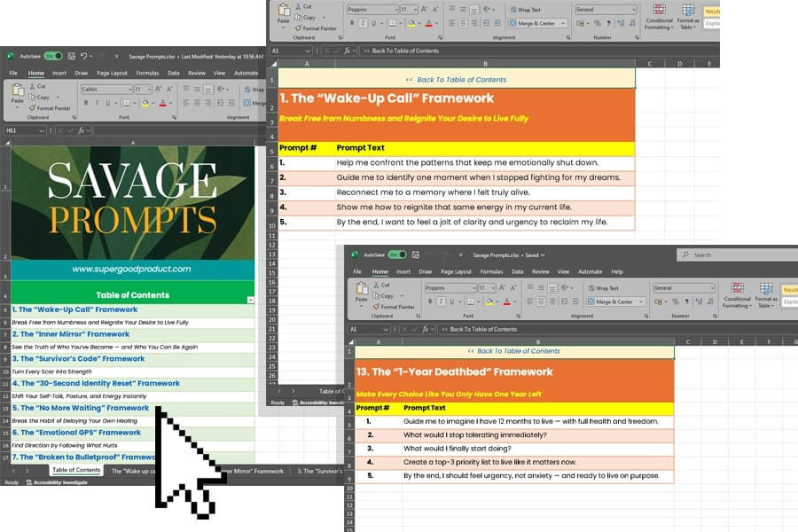Open link 6. The "Emotional GPS" Framework
This screenshot has width=798, height=532.
pos(76,432)
